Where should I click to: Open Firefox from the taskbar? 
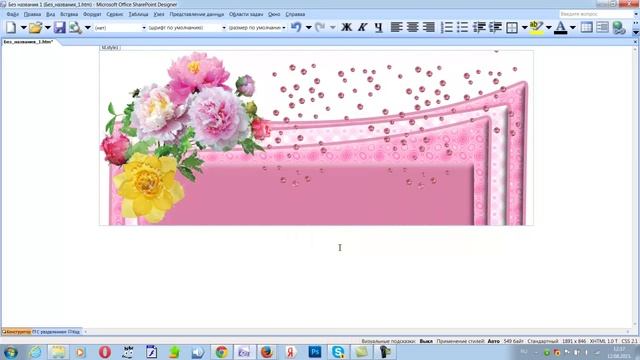(267, 352)
